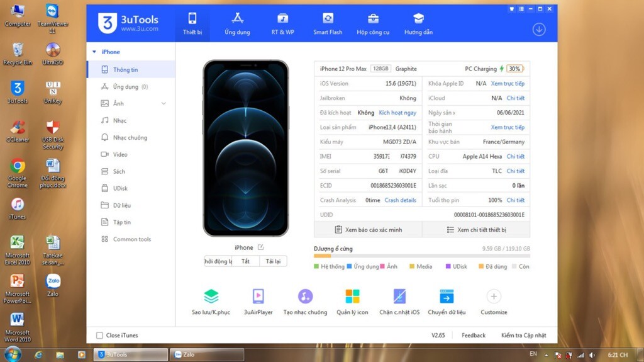Click the Khởi động lại restart button
This screenshot has width=644, height=362.
(218, 261)
